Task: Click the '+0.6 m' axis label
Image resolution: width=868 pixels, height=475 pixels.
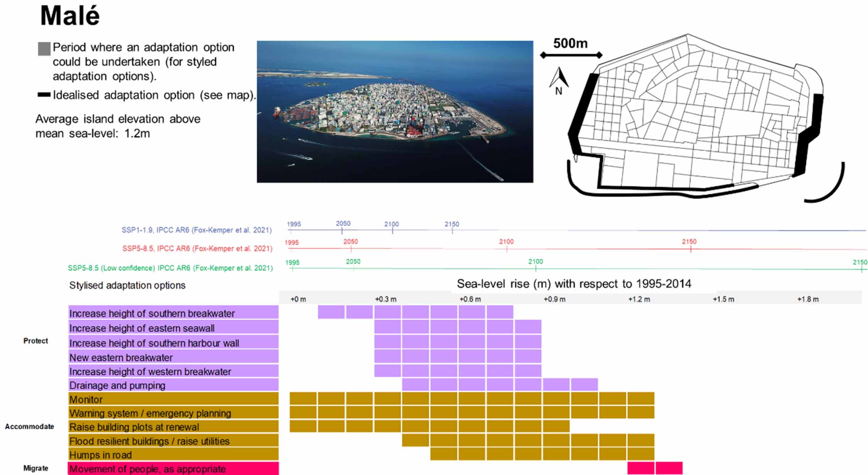Action: click(x=470, y=299)
